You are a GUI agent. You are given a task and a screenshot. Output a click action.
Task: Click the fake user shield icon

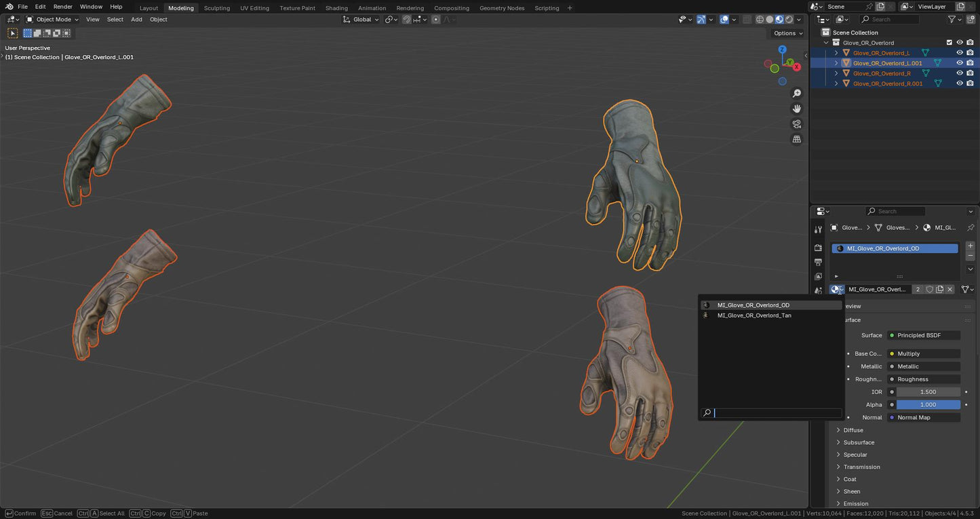point(930,290)
